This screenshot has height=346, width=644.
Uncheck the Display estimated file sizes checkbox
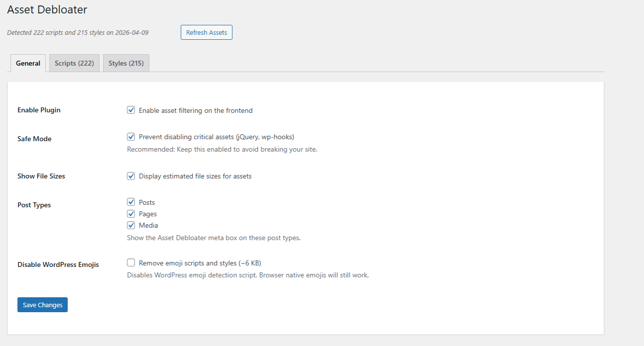[x=131, y=176]
